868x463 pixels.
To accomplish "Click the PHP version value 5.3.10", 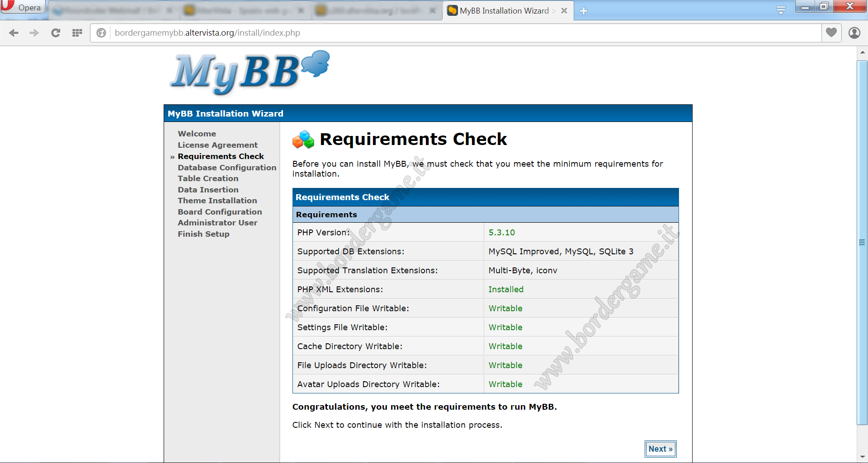I will (502, 233).
